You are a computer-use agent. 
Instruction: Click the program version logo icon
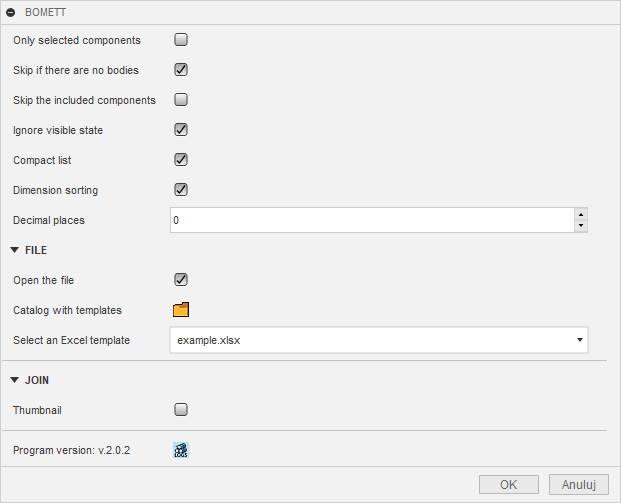tap(181, 450)
